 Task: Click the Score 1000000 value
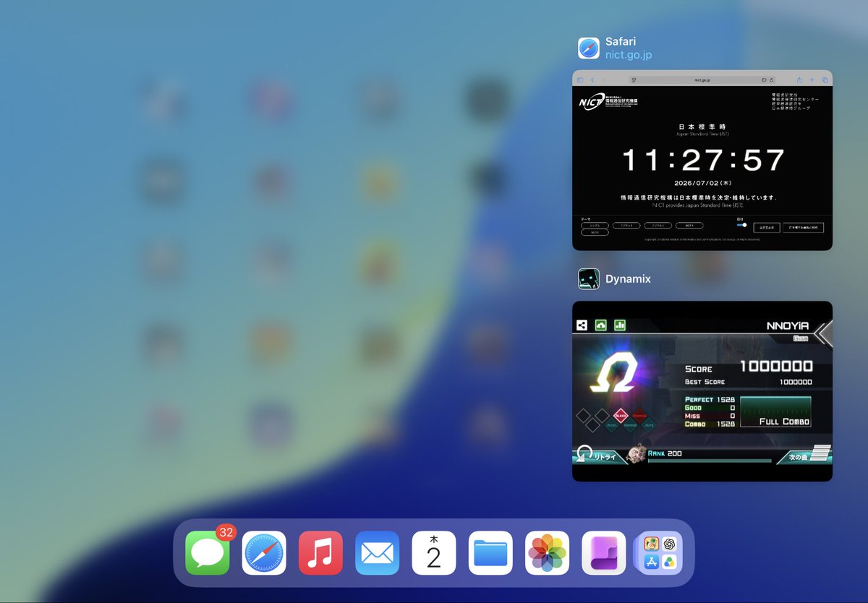pyautogui.click(x=777, y=367)
